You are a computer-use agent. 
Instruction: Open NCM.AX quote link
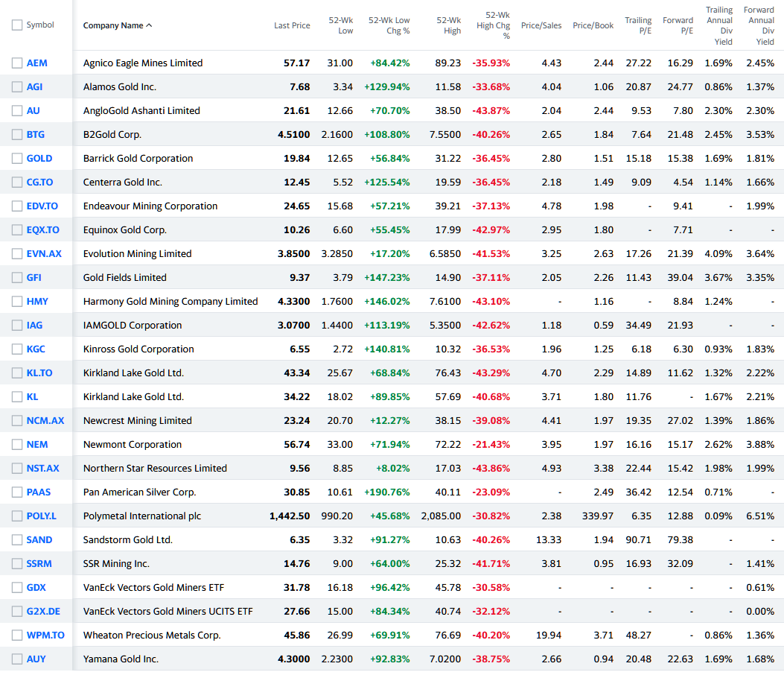coord(45,421)
